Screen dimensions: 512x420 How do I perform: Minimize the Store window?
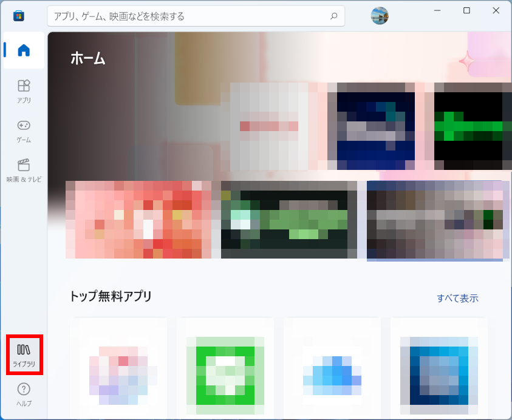(x=437, y=10)
